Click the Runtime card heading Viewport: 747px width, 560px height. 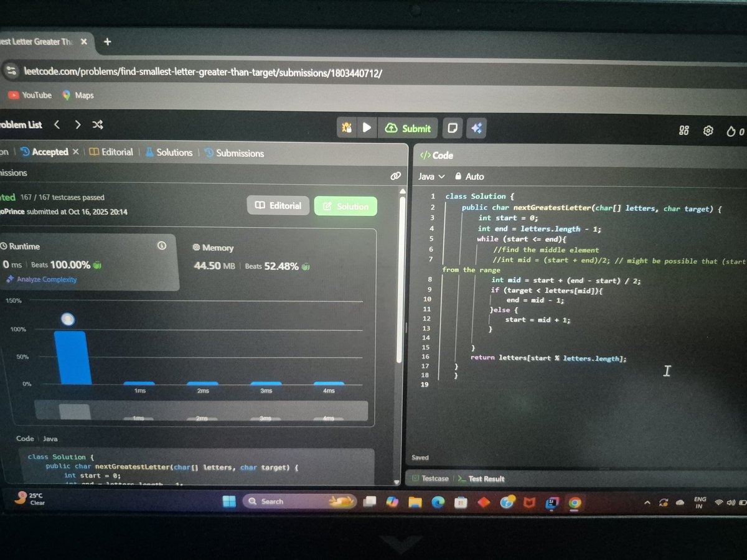[21, 246]
